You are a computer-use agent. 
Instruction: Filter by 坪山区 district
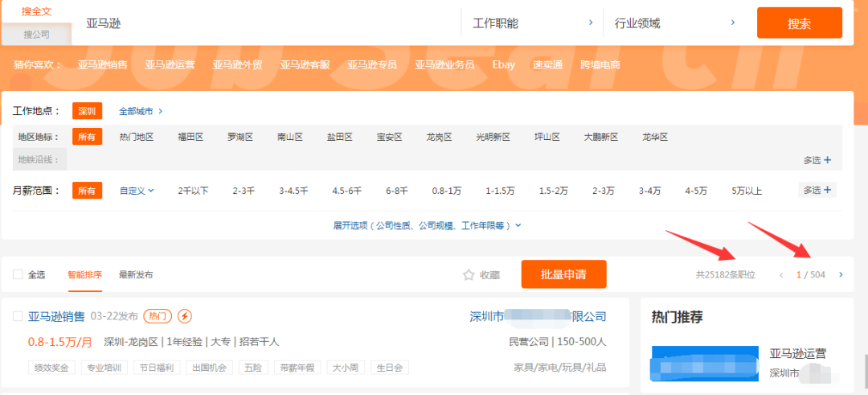point(547,137)
